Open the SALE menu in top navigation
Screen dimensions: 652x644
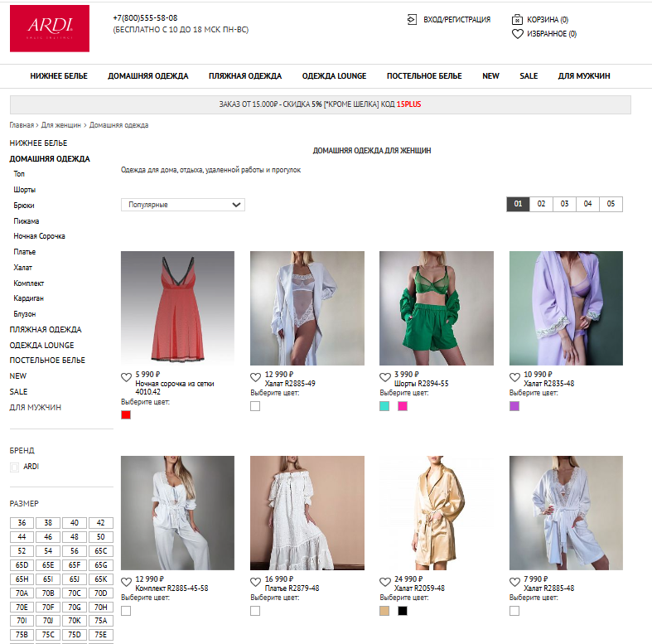pos(529,76)
